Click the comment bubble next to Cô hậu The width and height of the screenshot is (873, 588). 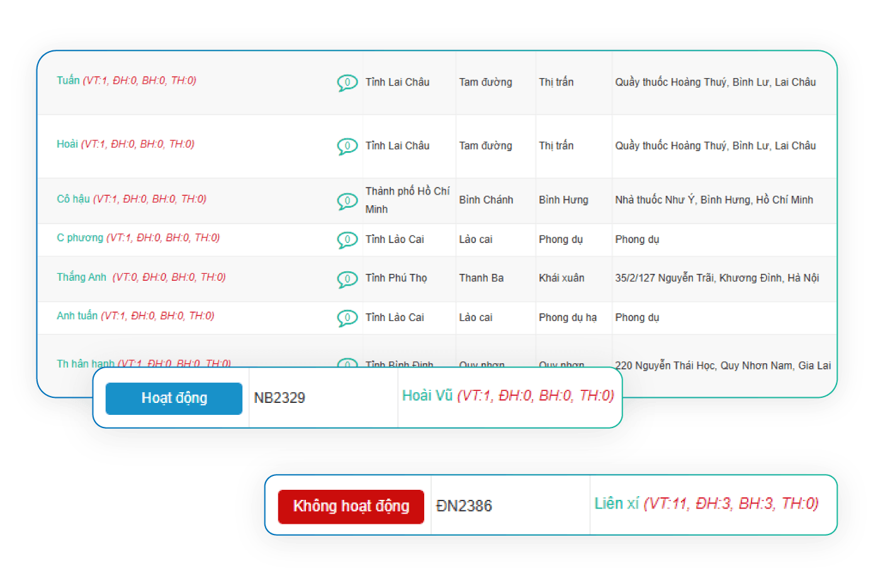pos(347,201)
